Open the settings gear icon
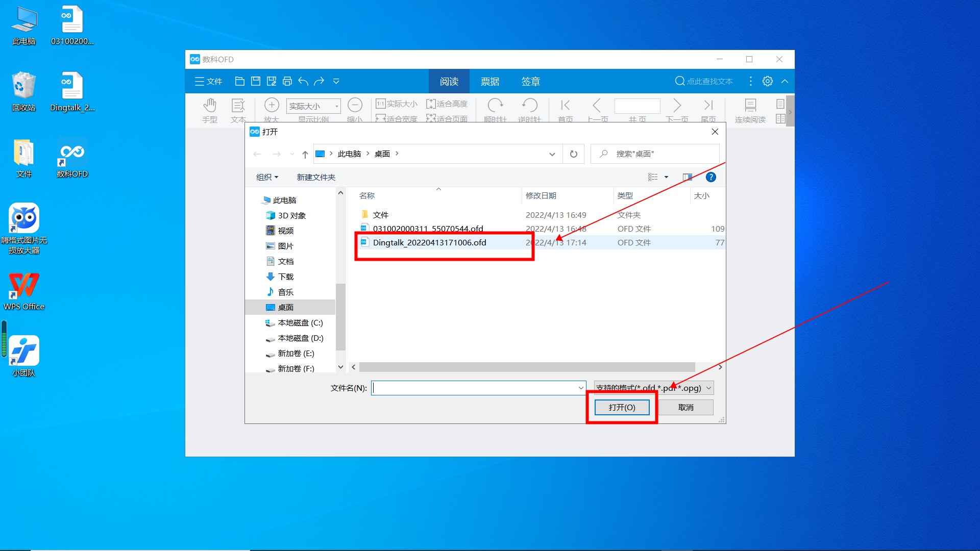980x551 pixels. (767, 81)
